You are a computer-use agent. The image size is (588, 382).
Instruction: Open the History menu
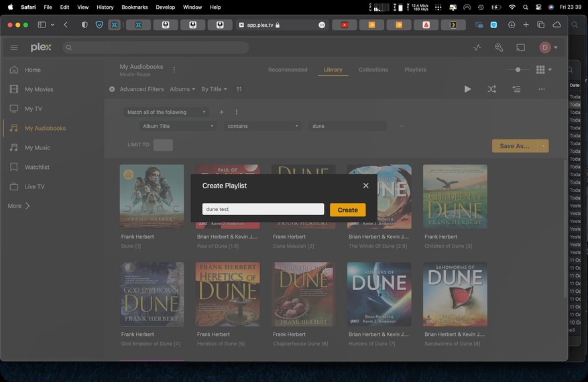pyautogui.click(x=105, y=7)
